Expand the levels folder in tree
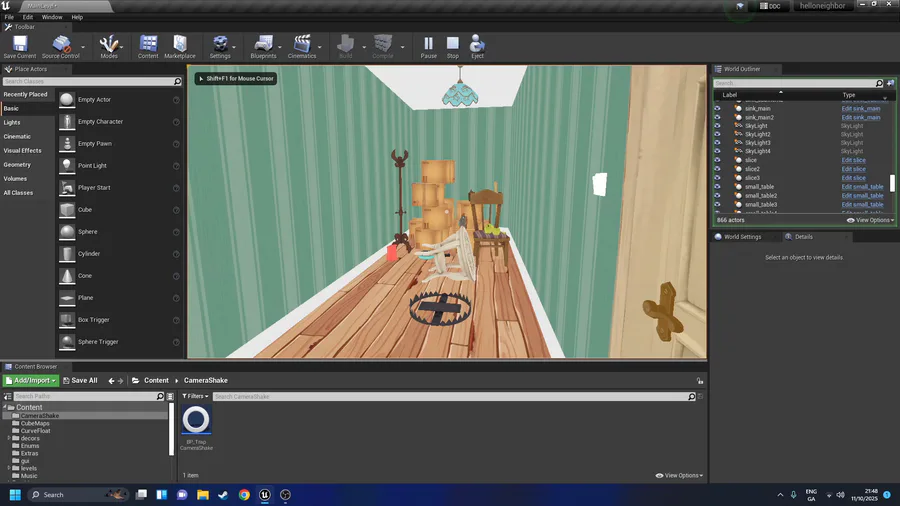The image size is (900, 506). click(x=9, y=468)
